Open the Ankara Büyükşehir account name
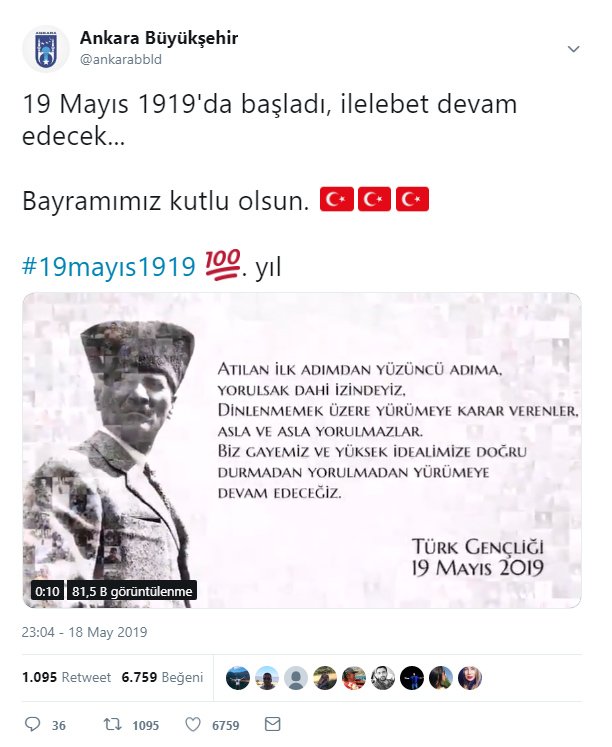The width and height of the screenshot is (612, 747). coord(159,38)
